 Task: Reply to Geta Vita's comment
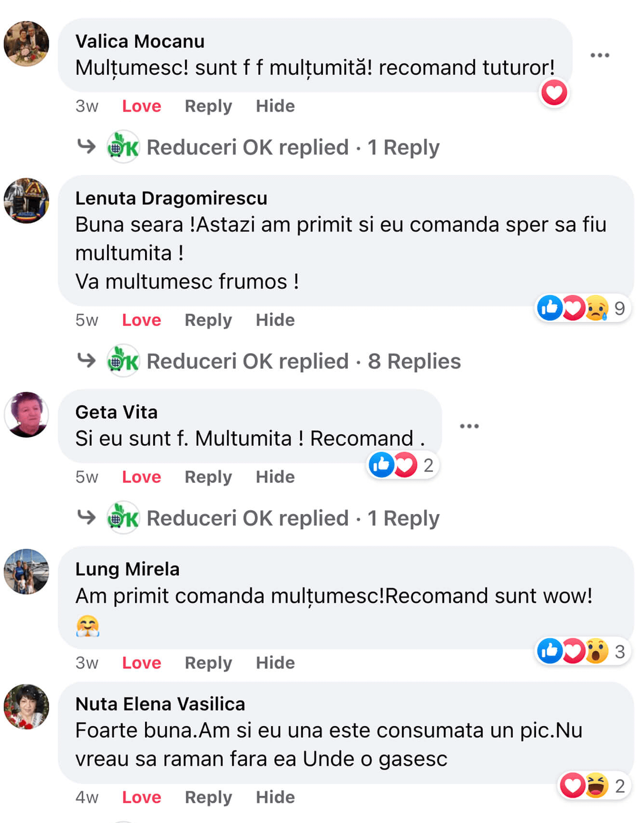point(208,477)
